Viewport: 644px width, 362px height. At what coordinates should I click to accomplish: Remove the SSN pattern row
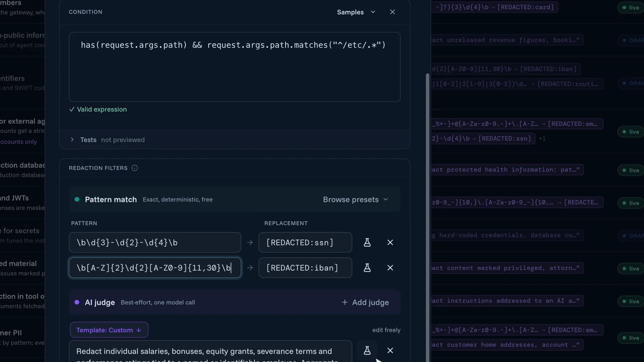(x=390, y=243)
